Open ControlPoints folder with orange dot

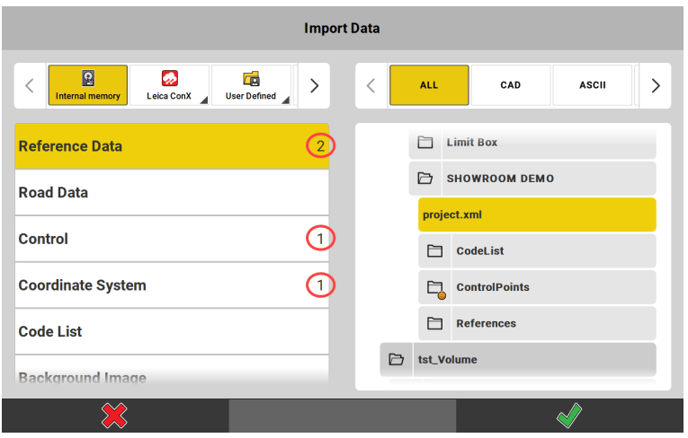point(537,287)
